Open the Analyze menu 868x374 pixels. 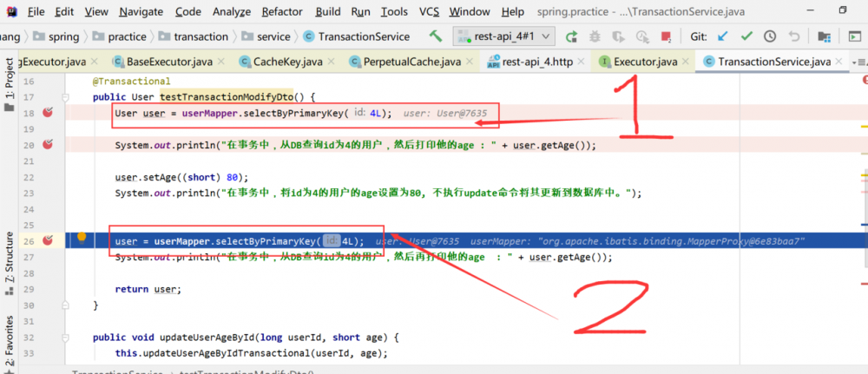pyautogui.click(x=232, y=11)
